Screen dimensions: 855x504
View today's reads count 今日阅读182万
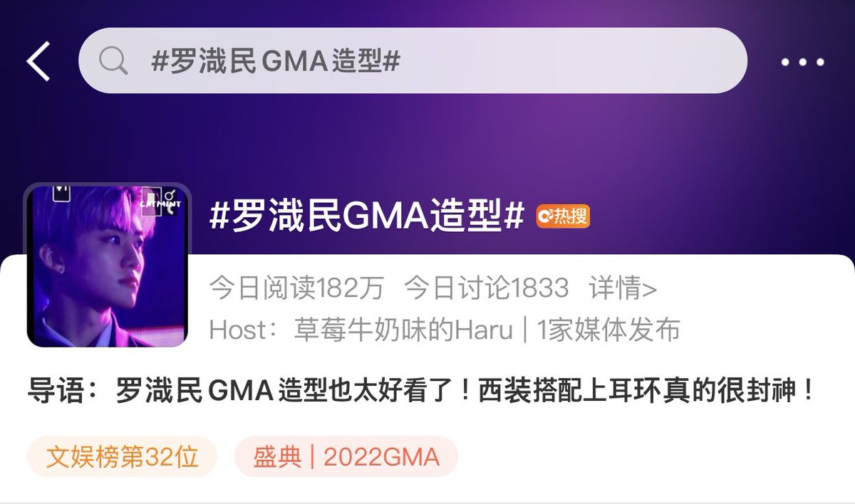point(296,288)
